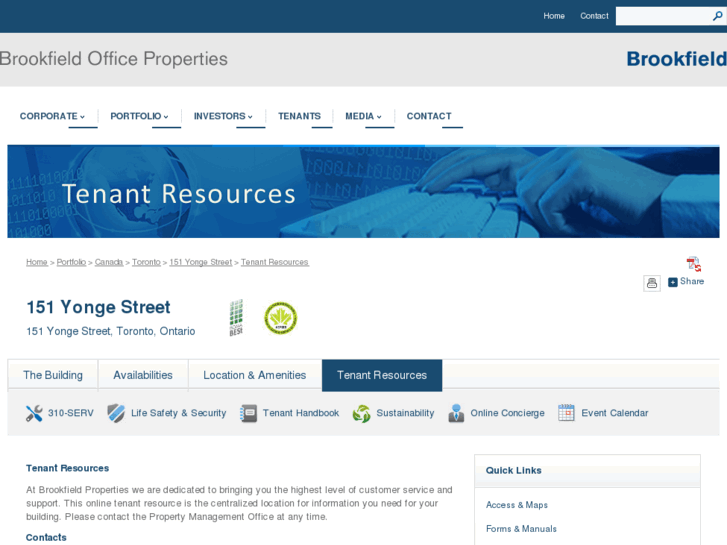This screenshot has height=545, width=727.
Task: Click the PDF export icon
Action: coord(694,264)
